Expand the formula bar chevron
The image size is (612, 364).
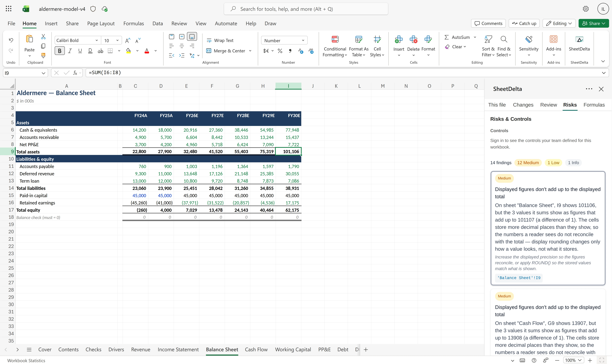[604, 73]
